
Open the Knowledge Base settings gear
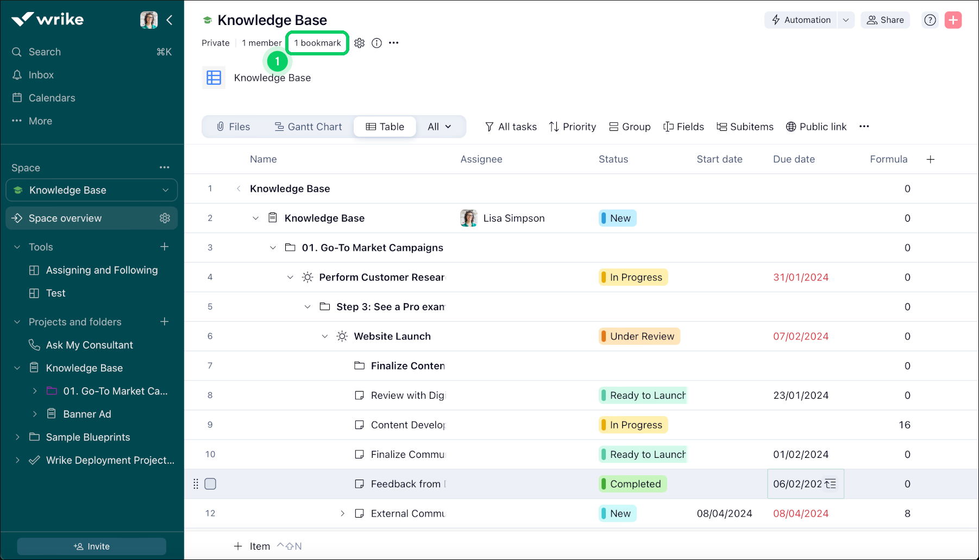pos(359,43)
